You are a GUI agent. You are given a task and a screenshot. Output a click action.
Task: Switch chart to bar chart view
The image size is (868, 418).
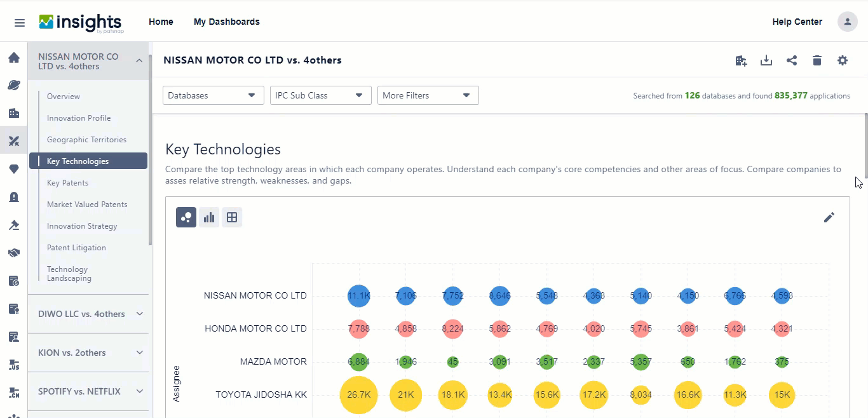tap(209, 217)
